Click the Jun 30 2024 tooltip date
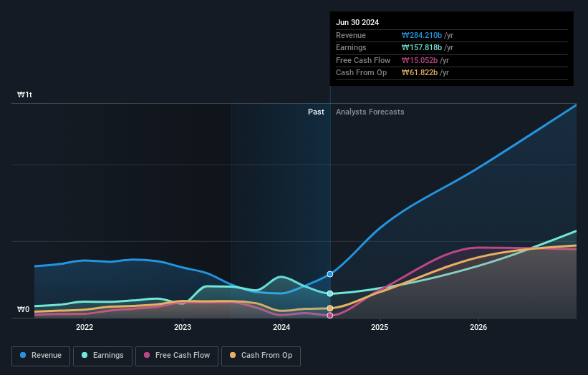 click(x=357, y=22)
